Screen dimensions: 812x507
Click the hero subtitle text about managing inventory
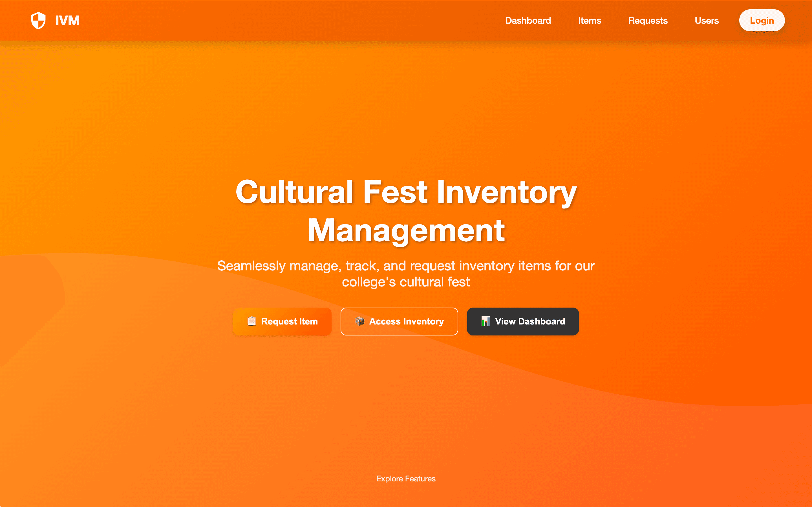click(x=406, y=273)
